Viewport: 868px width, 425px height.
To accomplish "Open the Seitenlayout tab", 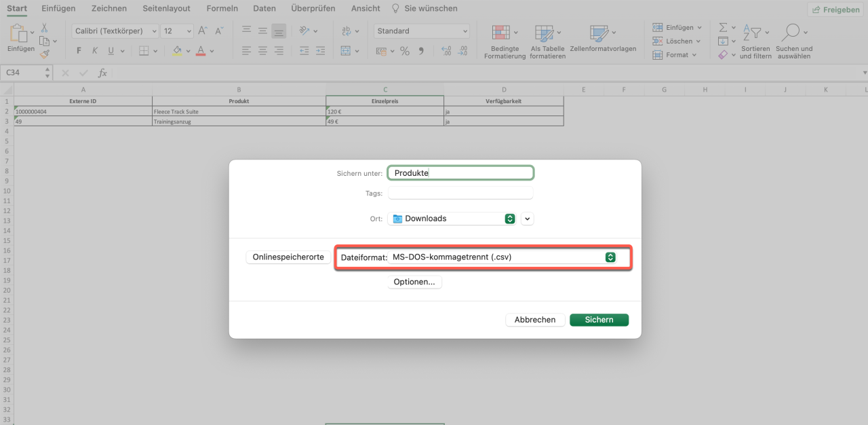I will click(x=166, y=9).
